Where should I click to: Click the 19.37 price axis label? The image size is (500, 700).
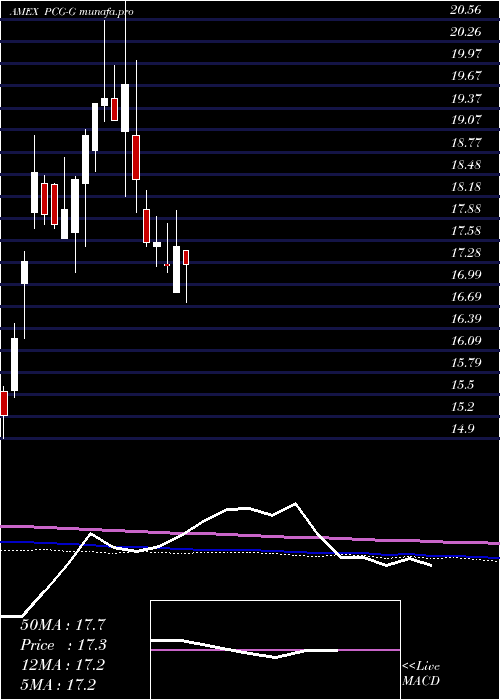click(466, 98)
